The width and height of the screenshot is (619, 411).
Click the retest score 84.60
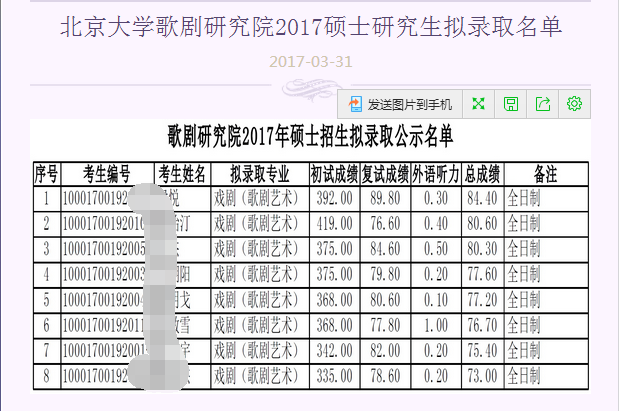(385, 249)
